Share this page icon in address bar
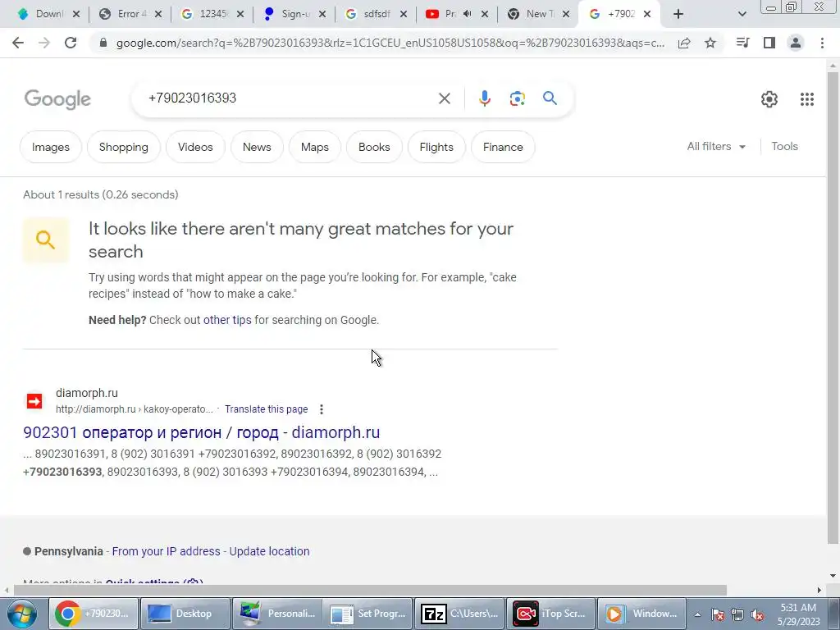 [x=684, y=43]
